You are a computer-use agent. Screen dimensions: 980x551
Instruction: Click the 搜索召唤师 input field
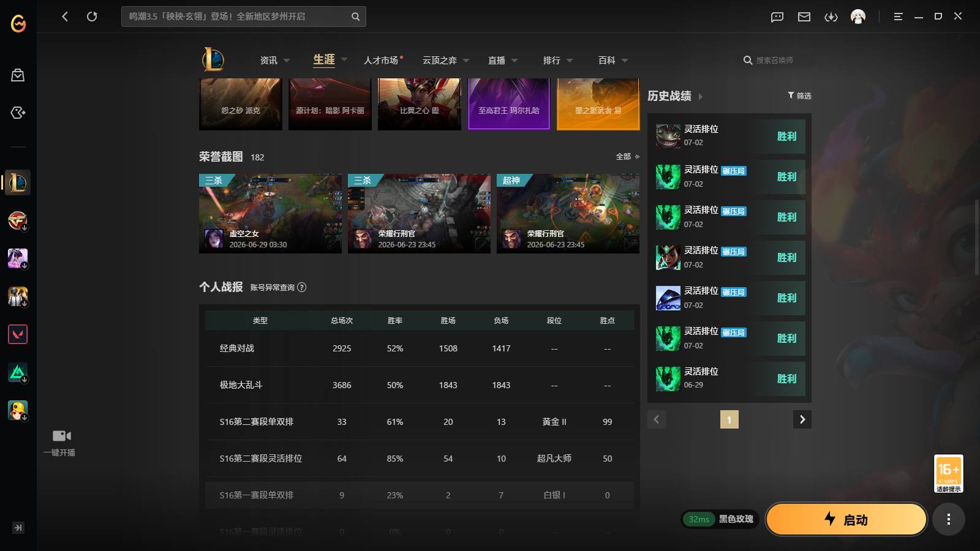775,60
